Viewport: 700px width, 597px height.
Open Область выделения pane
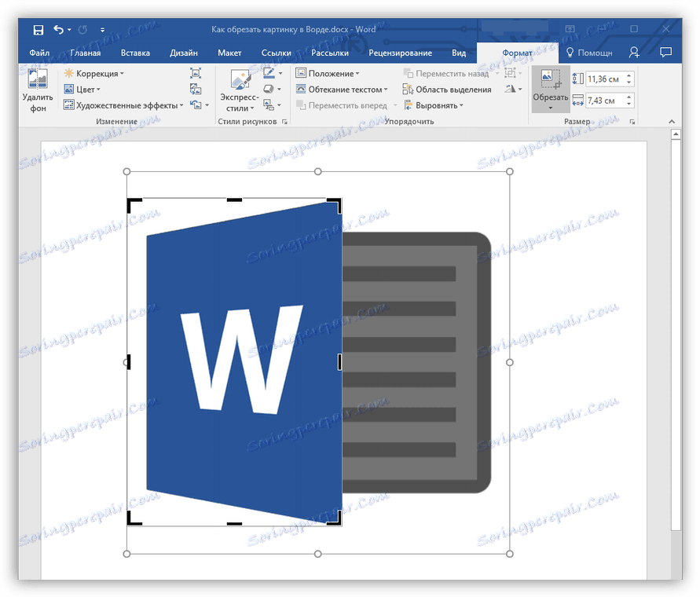pyautogui.click(x=447, y=90)
